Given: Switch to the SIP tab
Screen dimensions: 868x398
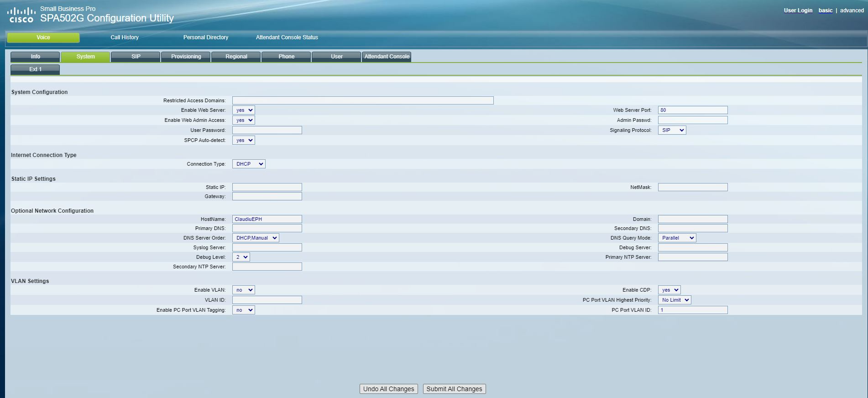Looking at the screenshot, I should tap(136, 57).
